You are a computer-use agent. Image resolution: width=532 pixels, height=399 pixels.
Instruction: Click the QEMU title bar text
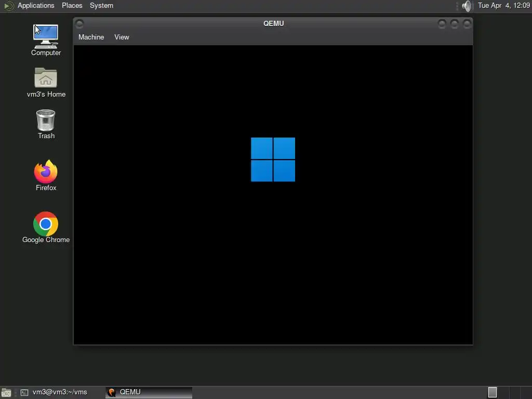[x=273, y=23]
